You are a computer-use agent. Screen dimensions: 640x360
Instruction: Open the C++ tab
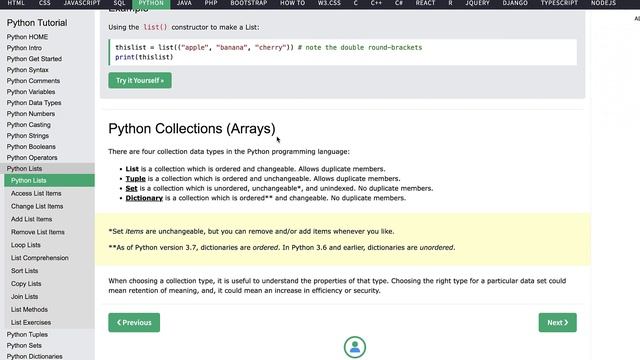coord(376,3)
